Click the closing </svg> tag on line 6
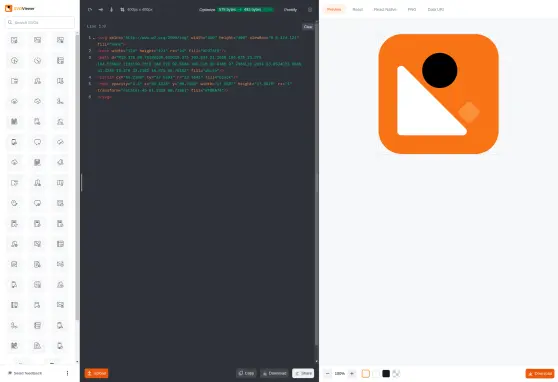This screenshot has width=558, height=382. (105, 97)
